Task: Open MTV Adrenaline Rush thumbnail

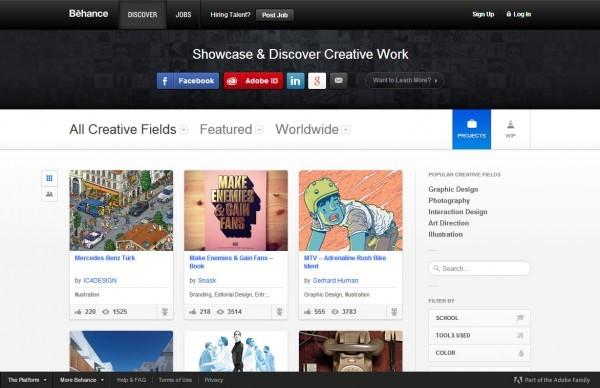Action: tap(351, 210)
